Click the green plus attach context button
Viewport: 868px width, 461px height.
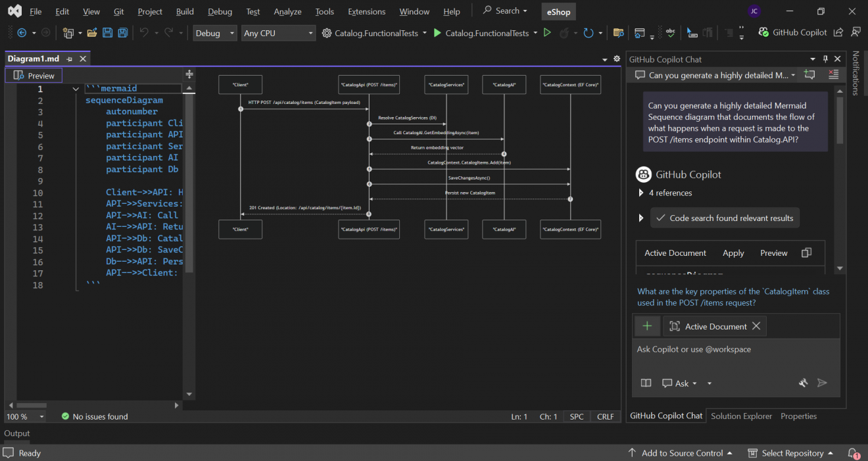(x=647, y=326)
